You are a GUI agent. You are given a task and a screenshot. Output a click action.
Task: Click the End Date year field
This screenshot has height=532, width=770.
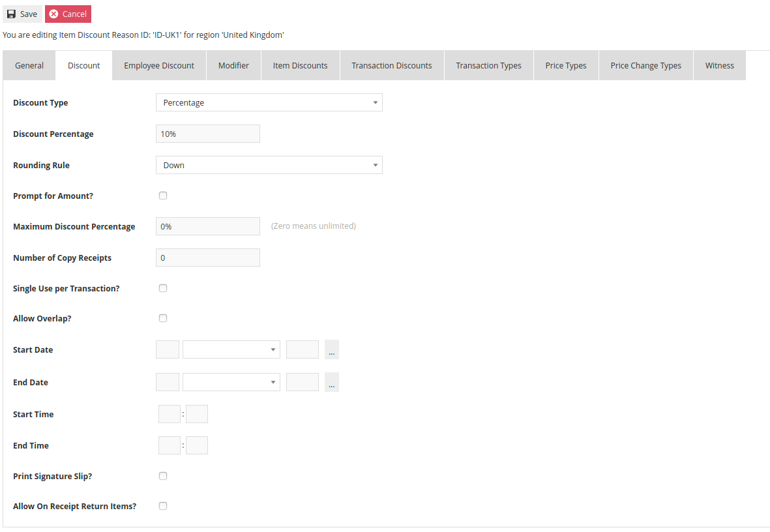click(303, 382)
